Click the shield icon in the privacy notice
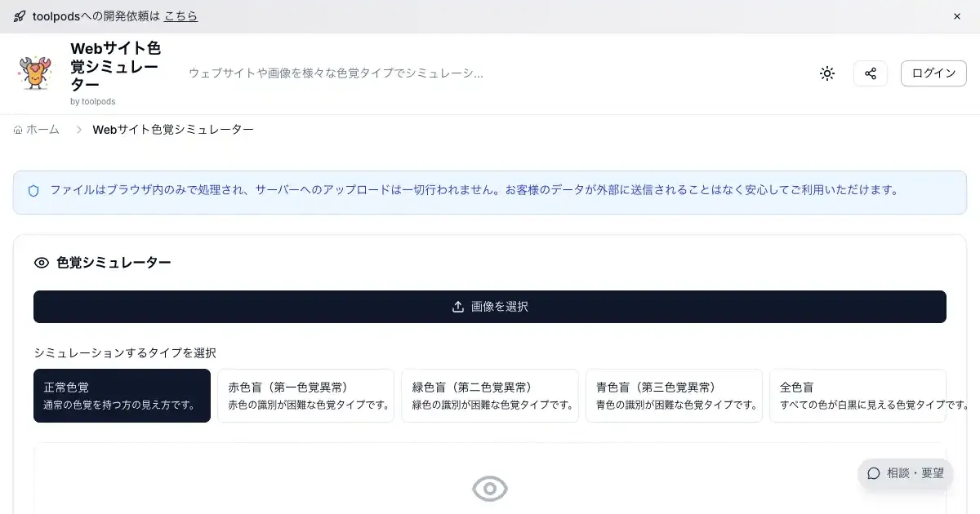The width and height of the screenshot is (980, 514). click(x=33, y=191)
